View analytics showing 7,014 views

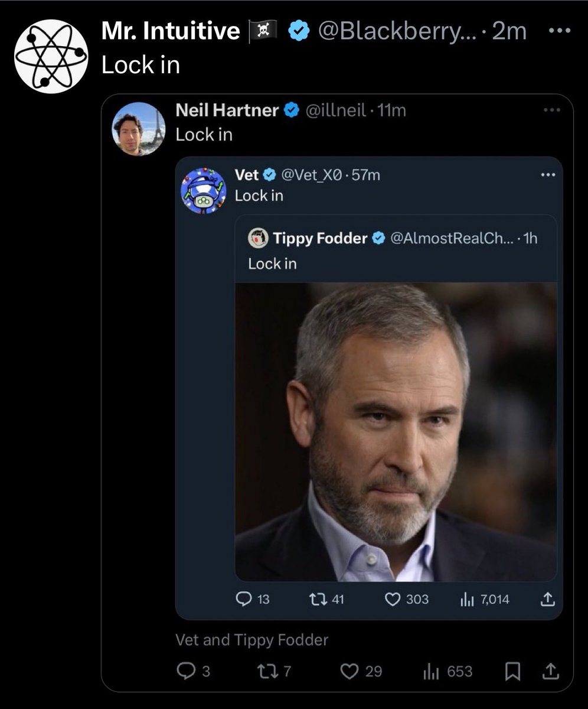click(484, 599)
